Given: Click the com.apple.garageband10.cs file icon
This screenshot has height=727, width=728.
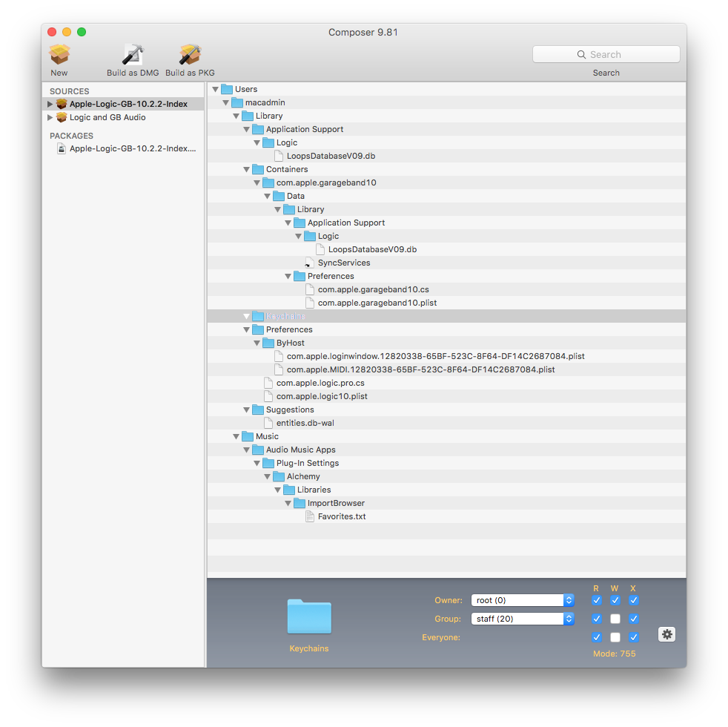Looking at the screenshot, I should coord(310,290).
